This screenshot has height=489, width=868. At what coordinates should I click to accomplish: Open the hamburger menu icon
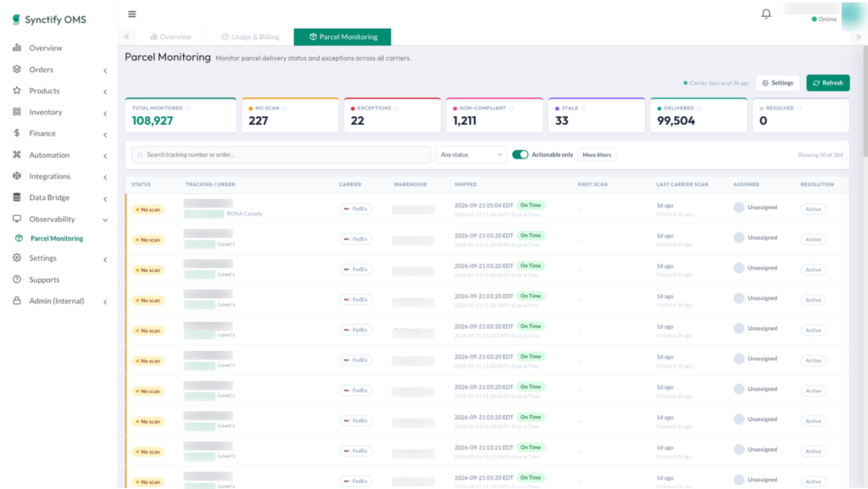(x=131, y=14)
